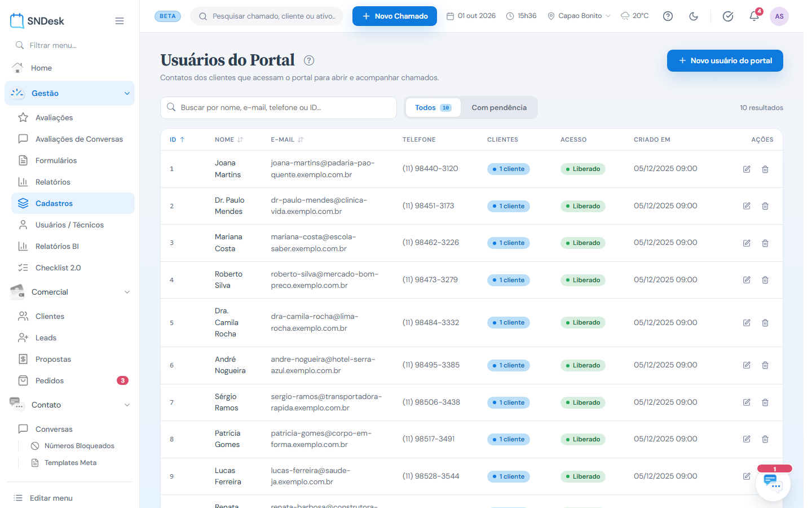Viewport: 812px width, 508px height.
Task: Focus the global search field
Action: click(267, 16)
